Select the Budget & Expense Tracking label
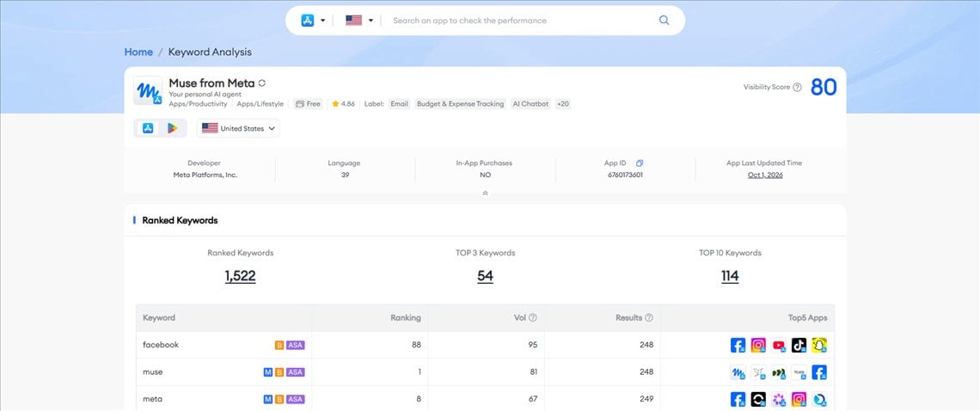980x411 pixels. [x=460, y=104]
